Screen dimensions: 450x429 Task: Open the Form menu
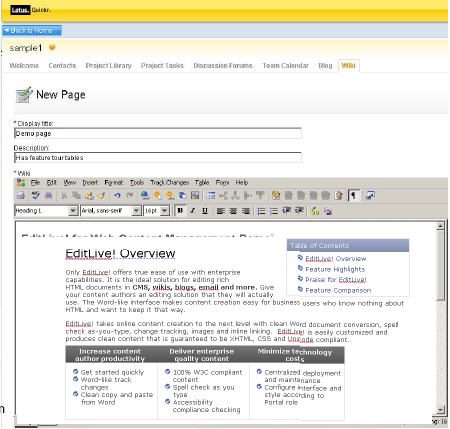[222, 182]
